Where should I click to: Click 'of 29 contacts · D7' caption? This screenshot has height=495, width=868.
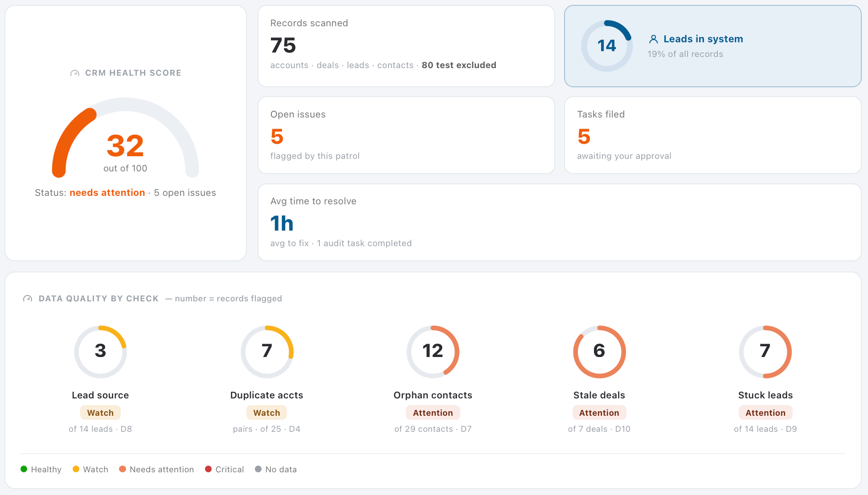pos(433,429)
